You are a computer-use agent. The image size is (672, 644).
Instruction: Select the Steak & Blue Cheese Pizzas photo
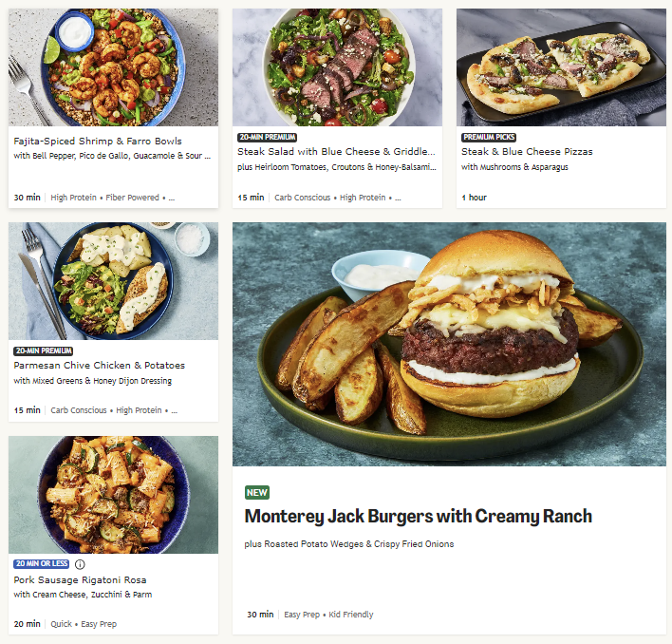coord(562,67)
